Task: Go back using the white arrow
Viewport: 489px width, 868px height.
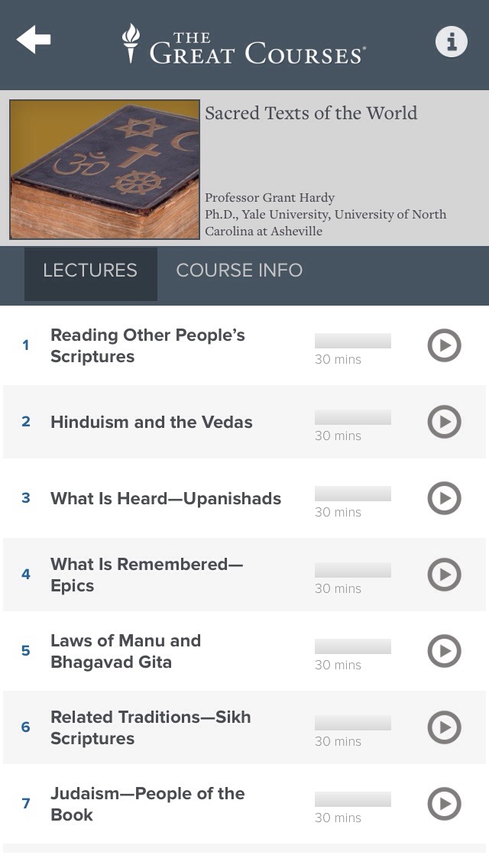Action: coord(33,39)
